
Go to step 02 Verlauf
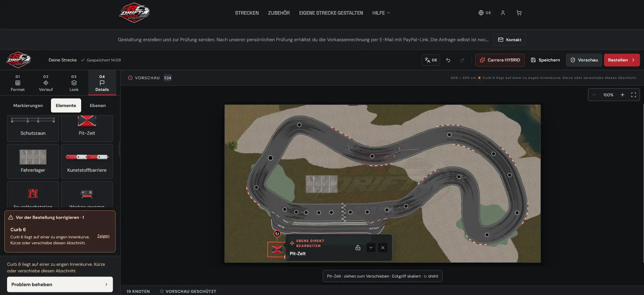46,83
